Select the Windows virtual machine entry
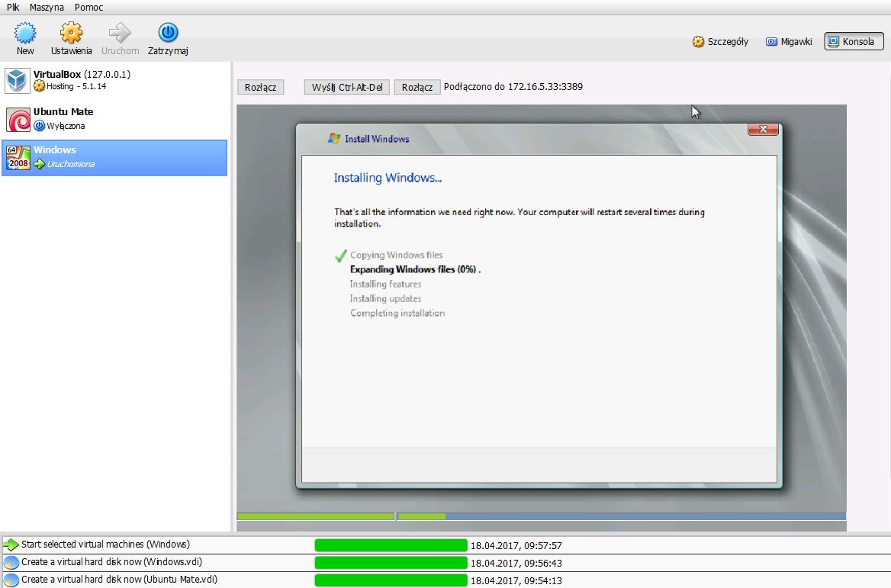Screen dimensions: 891x588 pos(114,157)
